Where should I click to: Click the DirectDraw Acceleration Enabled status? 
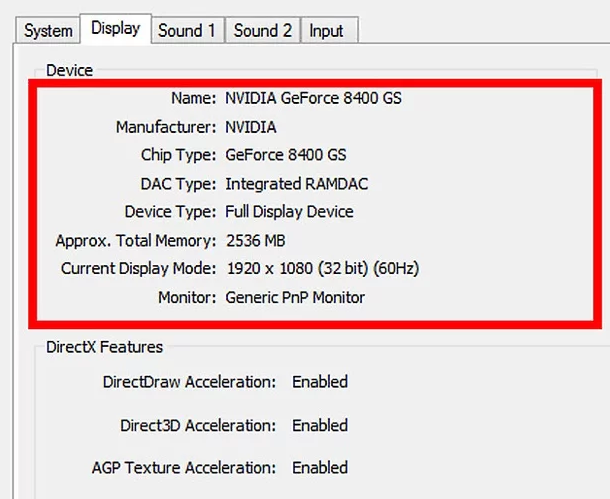tap(320, 382)
